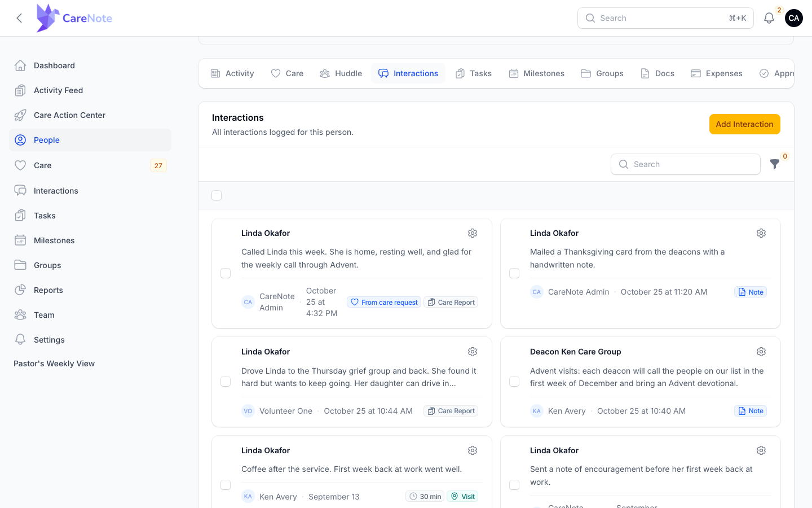Open Team in the sidebar
Screen dimensions: 812x508
[x=90, y=315]
